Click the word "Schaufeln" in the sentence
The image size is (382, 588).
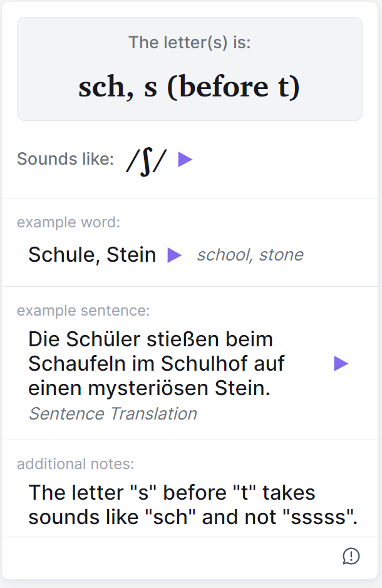(78, 364)
